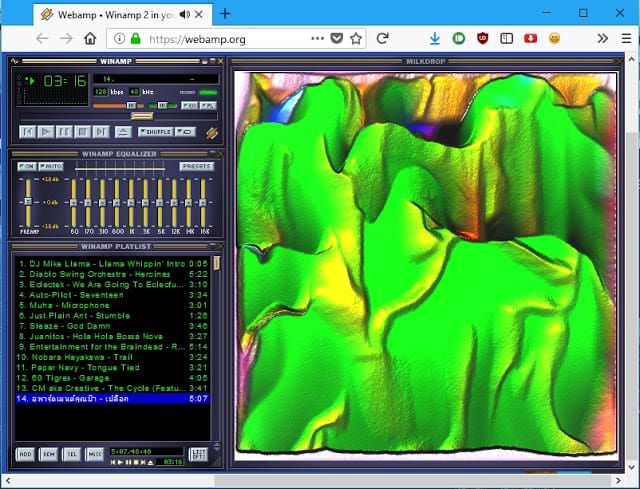Click the Play button in Winamp main window
The width and height of the screenshot is (640, 489).
[46, 132]
